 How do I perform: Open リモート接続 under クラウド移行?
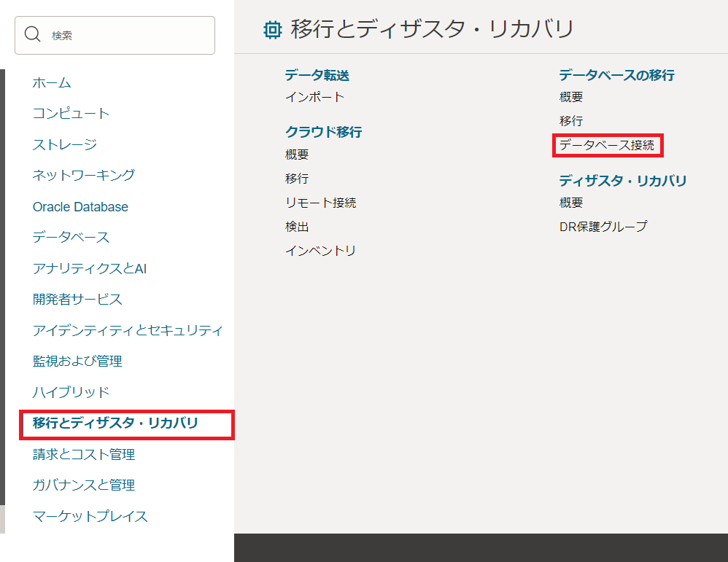click(320, 203)
